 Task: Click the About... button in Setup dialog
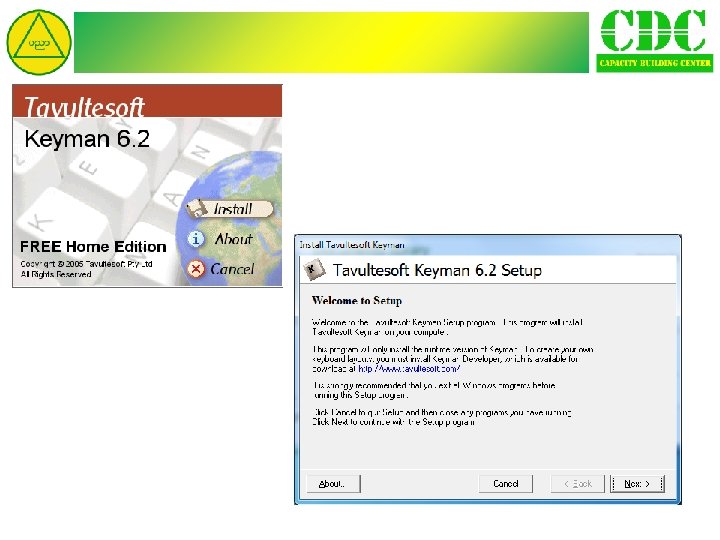(333, 484)
